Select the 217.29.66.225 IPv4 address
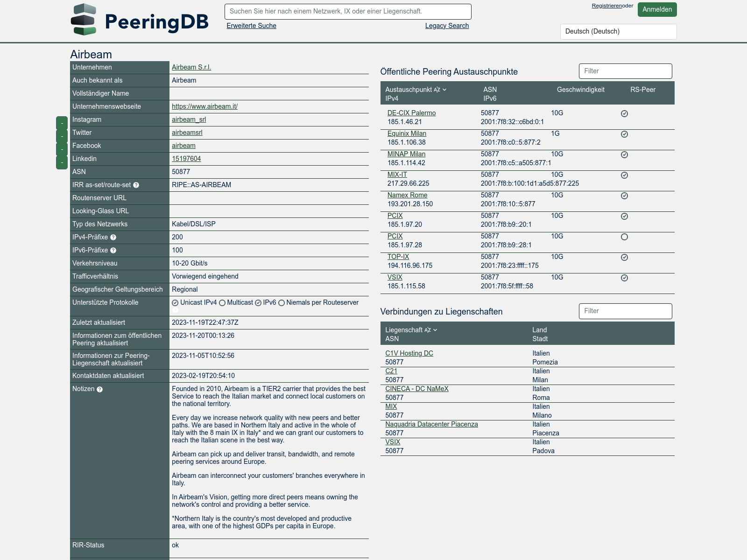The width and height of the screenshot is (747, 560). (408, 183)
